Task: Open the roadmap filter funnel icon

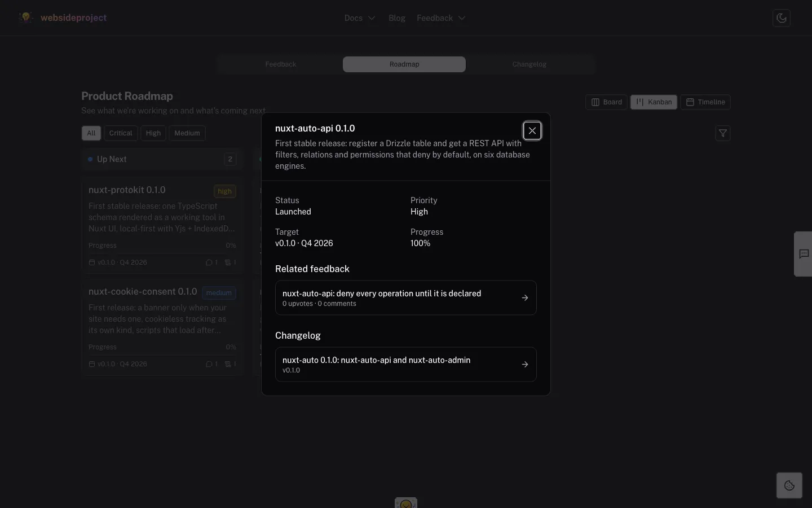Action: (723, 133)
